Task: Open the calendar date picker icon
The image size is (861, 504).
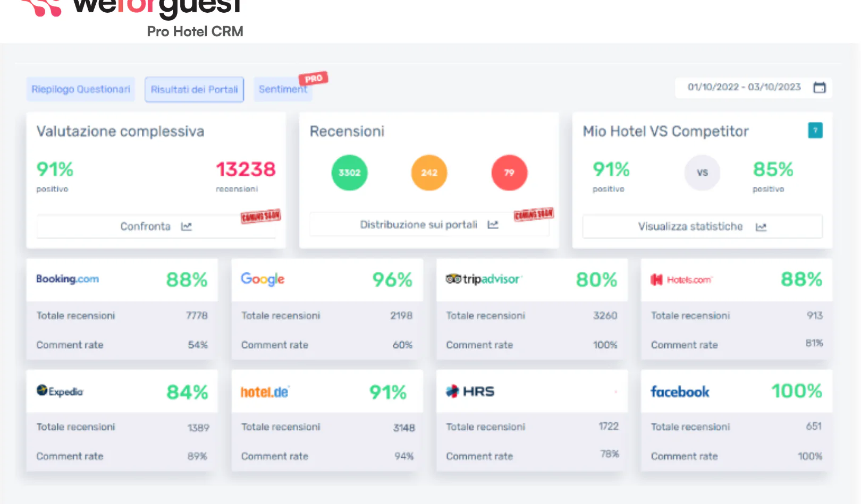Action: point(819,87)
